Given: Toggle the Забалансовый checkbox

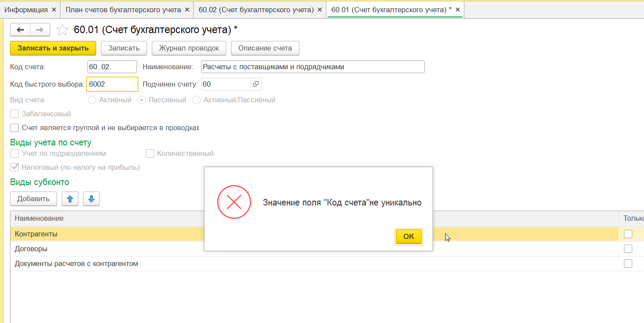Looking at the screenshot, I should (15, 114).
